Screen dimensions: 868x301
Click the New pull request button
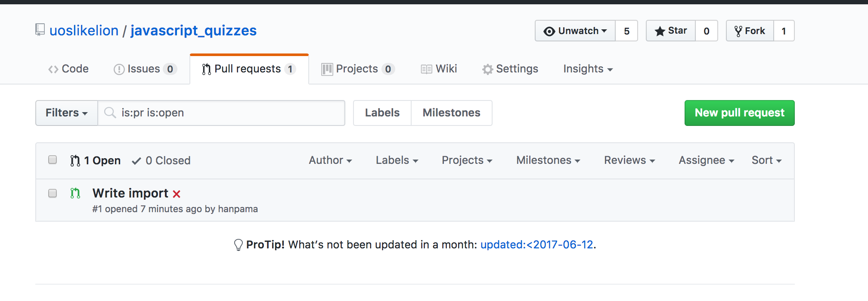740,113
